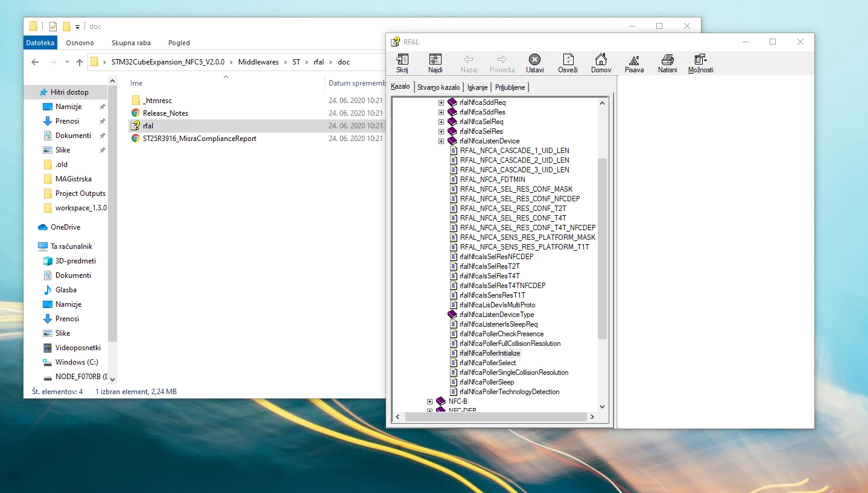This screenshot has height=493, width=868.
Task: Select Hitri dostop in navigation pane
Action: point(69,92)
